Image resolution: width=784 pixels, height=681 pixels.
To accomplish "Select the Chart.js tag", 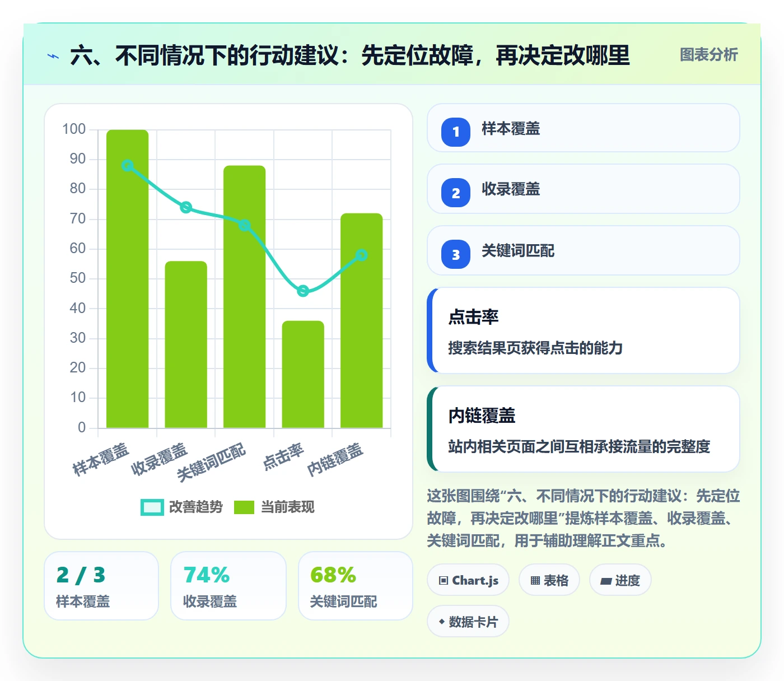I will click(468, 580).
